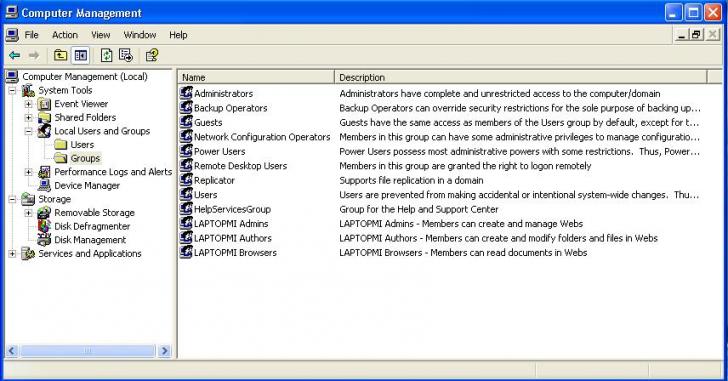This screenshot has height=381, width=728.
Task: Collapse the Local Users and Groups node
Action: tap(29, 131)
